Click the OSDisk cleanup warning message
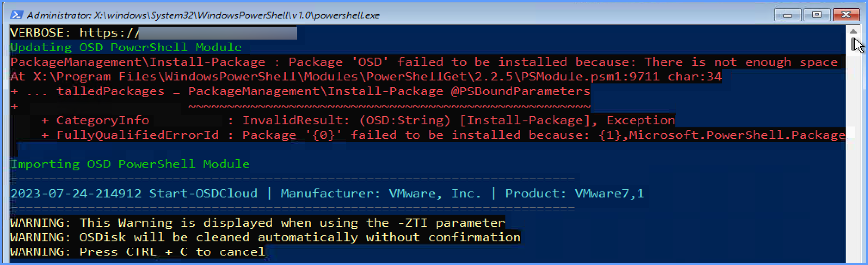The height and width of the screenshot is (265, 868). (265, 237)
